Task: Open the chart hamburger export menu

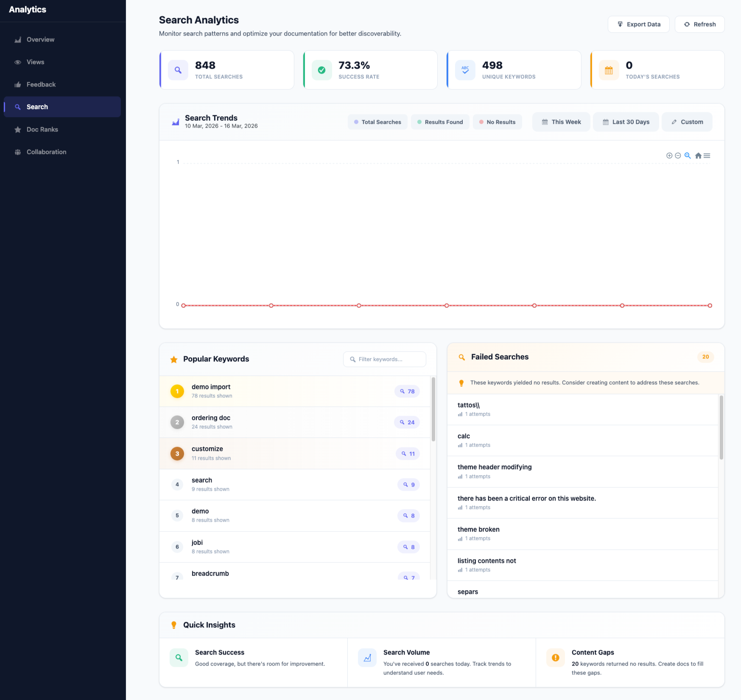Action: 707,156
